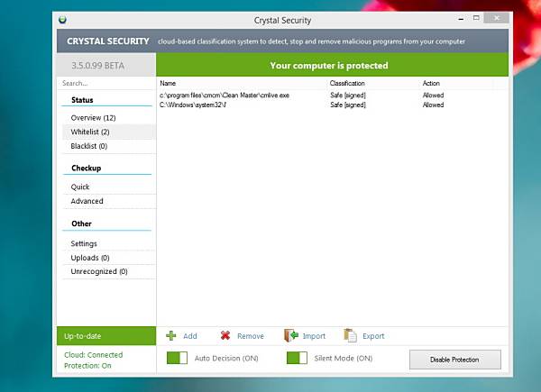Select the C:\Windows\system32 row
This screenshot has width=541, height=392.
click(332, 105)
